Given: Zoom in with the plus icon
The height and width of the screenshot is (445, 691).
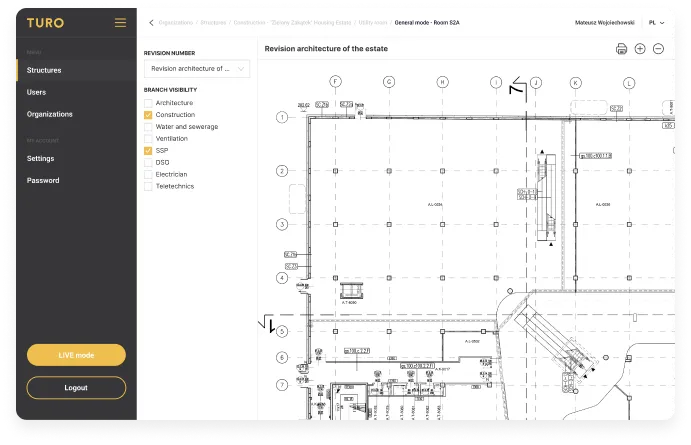Looking at the screenshot, I should [640, 49].
